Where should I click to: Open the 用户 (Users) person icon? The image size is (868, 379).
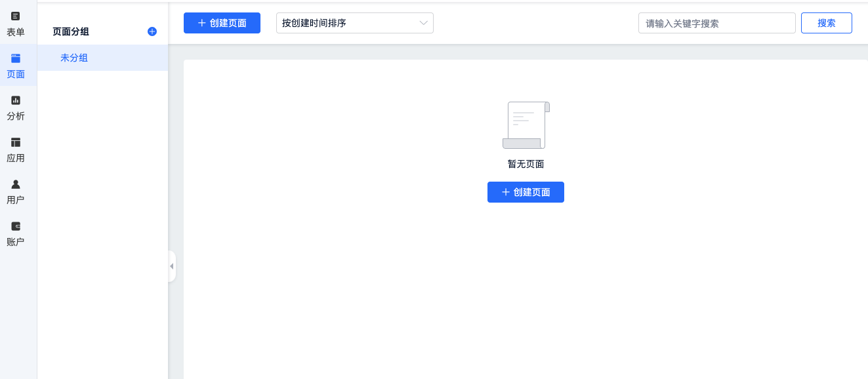[x=16, y=184]
